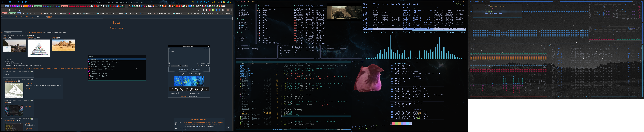Click the black text color swatch
The height and width of the screenshot is (132, 644).
(180, 66)
